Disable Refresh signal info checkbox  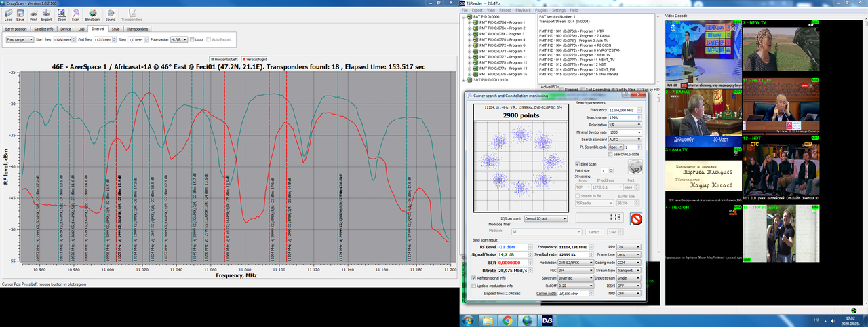(x=474, y=278)
